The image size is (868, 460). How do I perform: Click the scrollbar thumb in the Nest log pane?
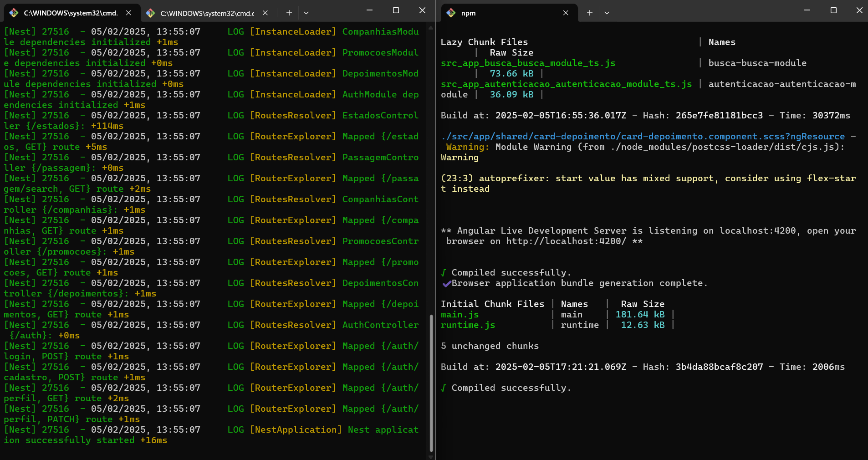coord(431,383)
